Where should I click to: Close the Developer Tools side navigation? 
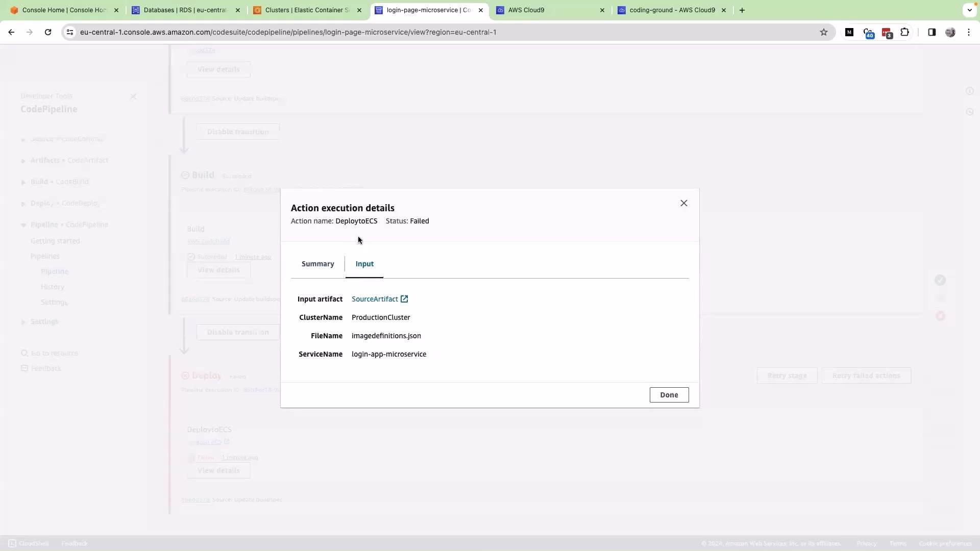pyautogui.click(x=133, y=96)
